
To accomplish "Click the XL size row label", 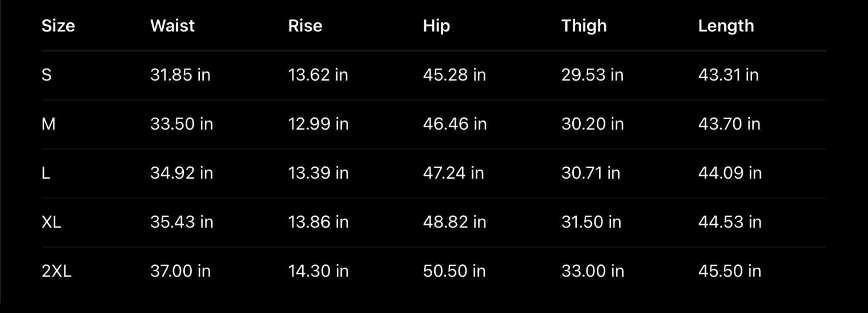I will click(x=51, y=222).
